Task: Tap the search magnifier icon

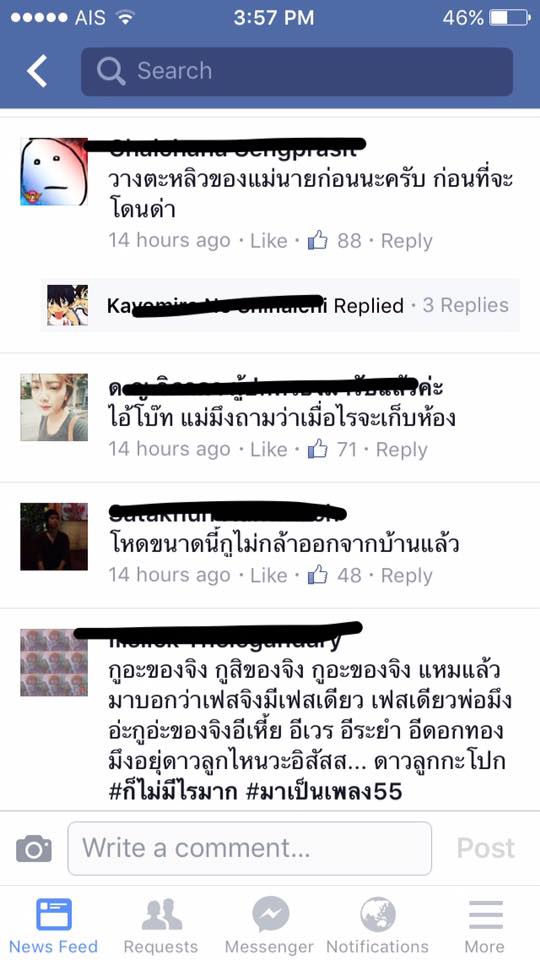Action: (x=111, y=71)
